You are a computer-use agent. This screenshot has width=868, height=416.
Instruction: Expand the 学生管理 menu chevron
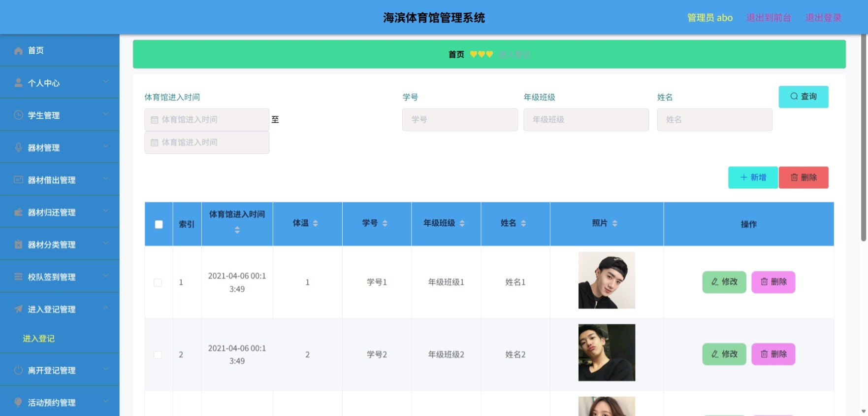[105, 114]
